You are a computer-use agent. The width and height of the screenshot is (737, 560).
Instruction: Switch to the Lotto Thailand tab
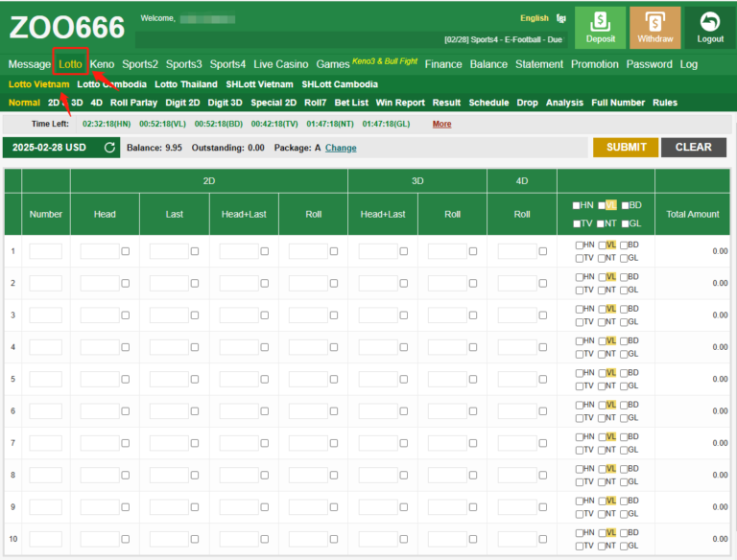pos(186,84)
